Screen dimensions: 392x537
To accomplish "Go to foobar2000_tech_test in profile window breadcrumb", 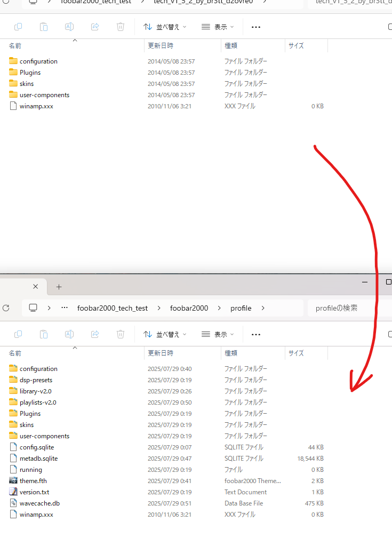I will (113, 308).
